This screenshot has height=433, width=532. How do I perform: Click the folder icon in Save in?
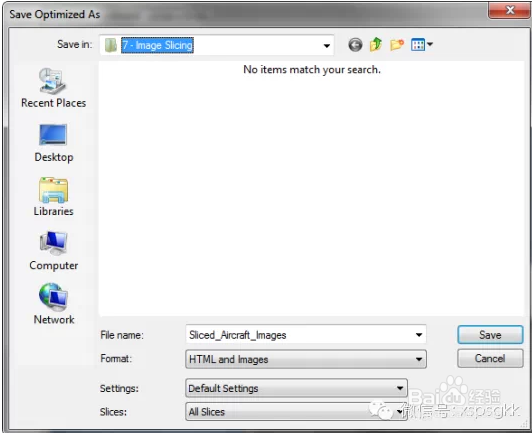[x=111, y=45]
